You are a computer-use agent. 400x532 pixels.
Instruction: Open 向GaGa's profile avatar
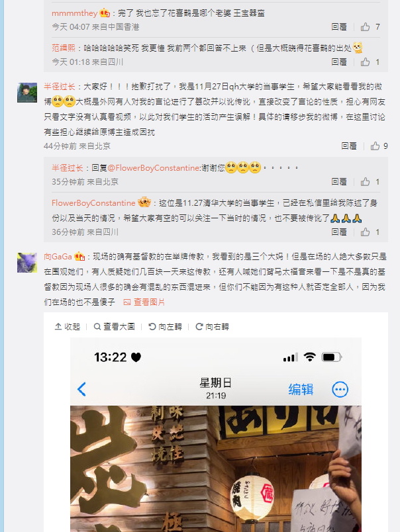[27, 263]
